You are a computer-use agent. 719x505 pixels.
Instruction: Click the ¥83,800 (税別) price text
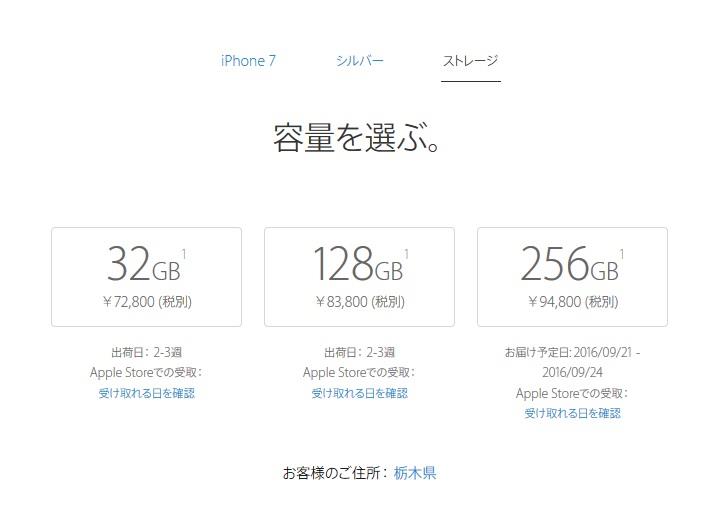[360, 302]
